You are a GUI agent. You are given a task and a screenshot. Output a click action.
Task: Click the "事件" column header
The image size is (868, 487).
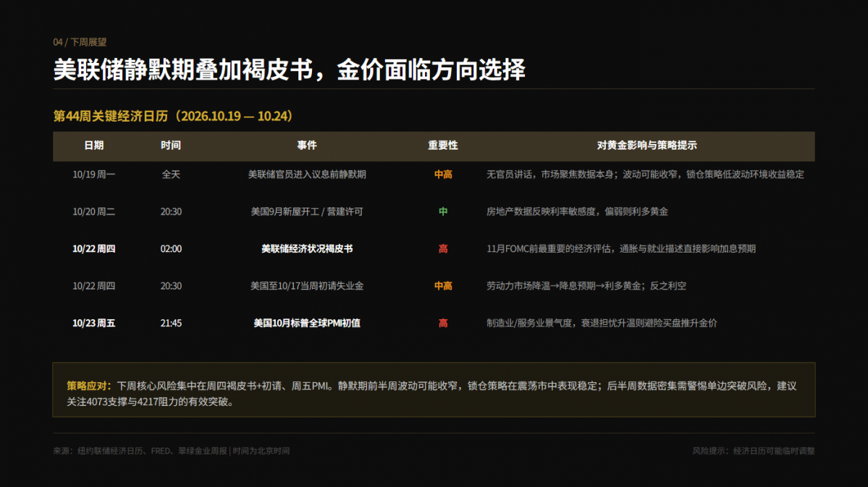pyautogui.click(x=307, y=145)
